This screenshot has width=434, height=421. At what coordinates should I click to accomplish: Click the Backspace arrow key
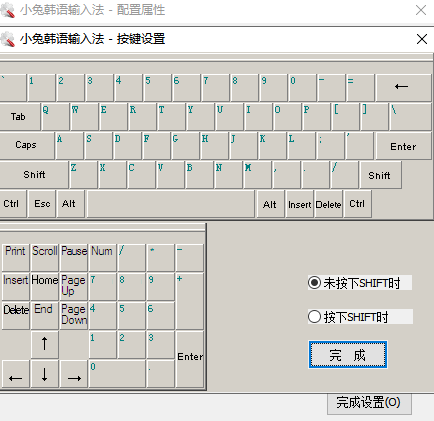[403, 88]
